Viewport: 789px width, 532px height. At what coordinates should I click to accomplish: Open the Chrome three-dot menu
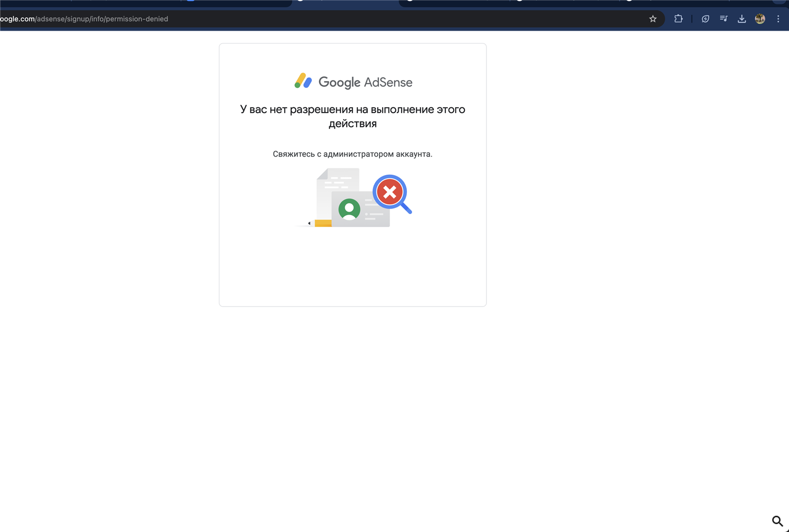778,19
